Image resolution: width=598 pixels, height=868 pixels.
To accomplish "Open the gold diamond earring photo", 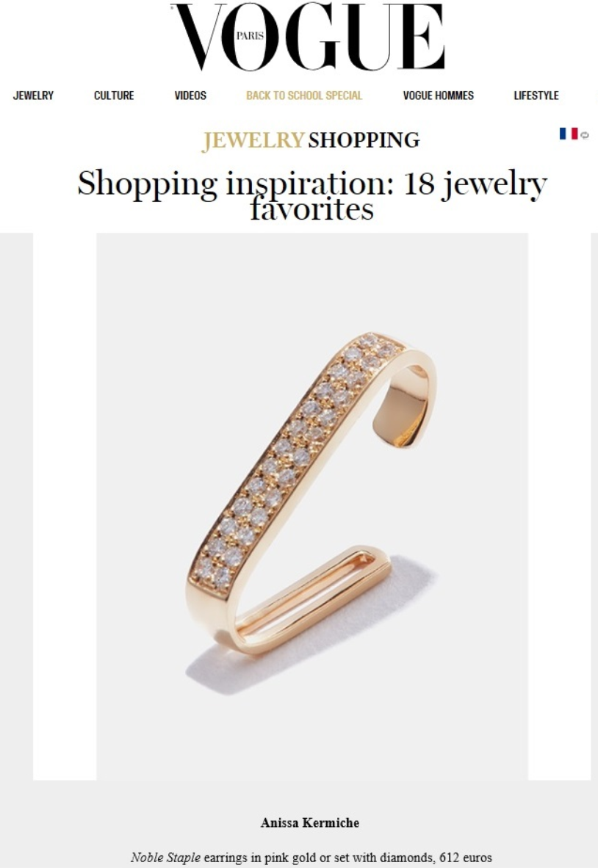I will pyautogui.click(x=312, y=507).
